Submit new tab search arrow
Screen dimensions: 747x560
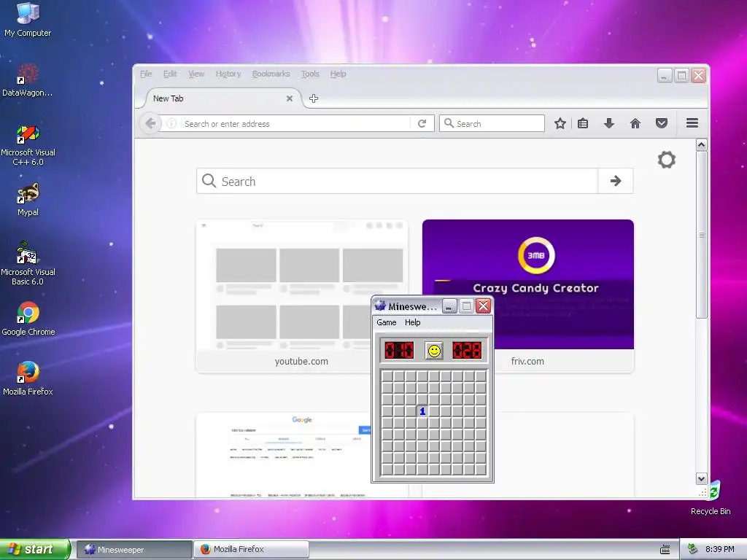pos(616,181)
